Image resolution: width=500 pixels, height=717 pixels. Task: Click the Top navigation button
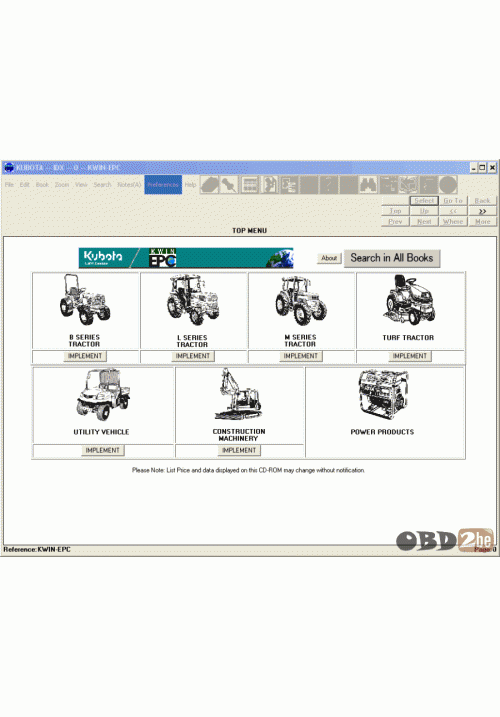point(395,211)
